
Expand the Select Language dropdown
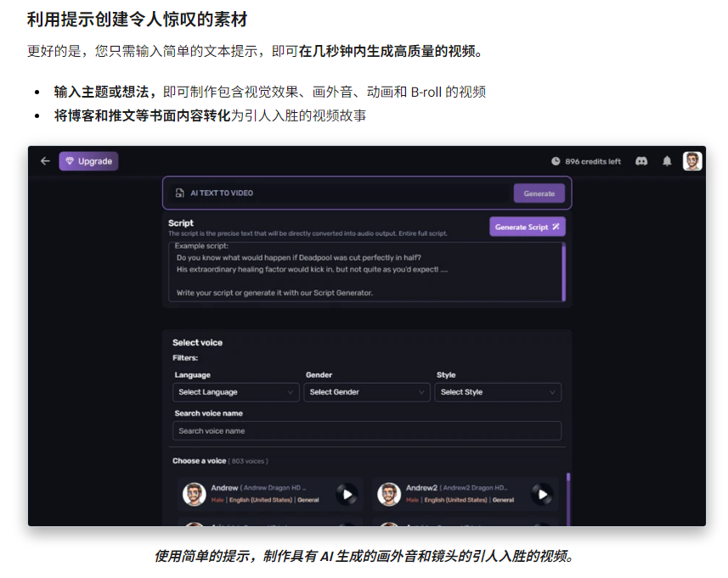click(x=235, y=392)
